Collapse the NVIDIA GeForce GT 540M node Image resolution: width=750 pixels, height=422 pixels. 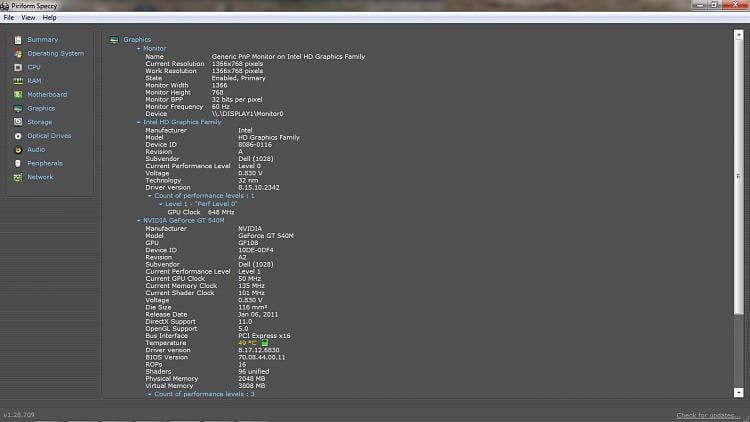(139, 221)
